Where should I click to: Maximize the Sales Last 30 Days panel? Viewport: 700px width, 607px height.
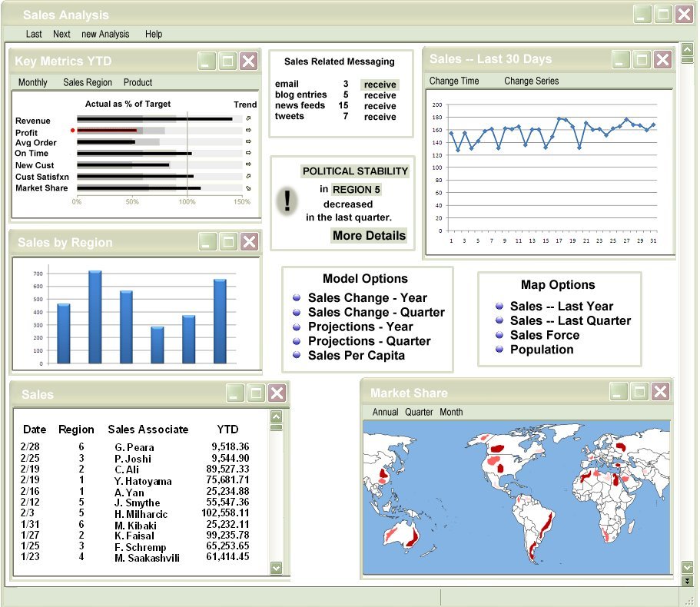coord(642,59)
